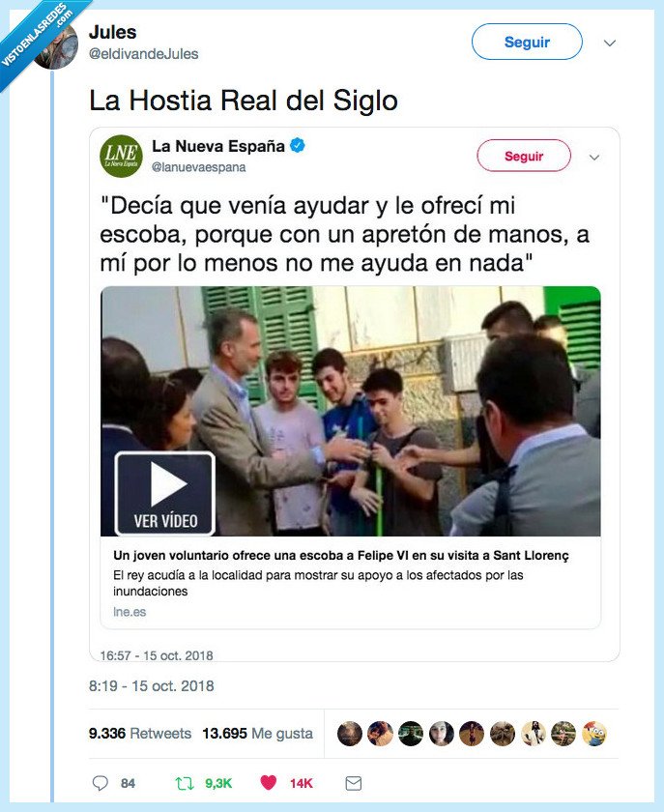Image resolution: width=664 pixels, height=812 pixels.
Task: Play the video with VER VÍDEO button
Action: [164, 492]
